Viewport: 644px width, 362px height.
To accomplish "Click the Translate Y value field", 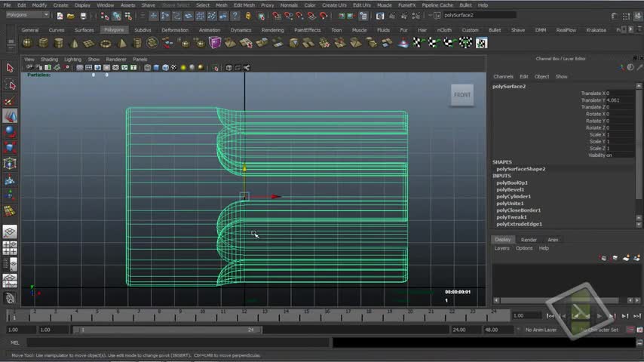I will [612, 100].
